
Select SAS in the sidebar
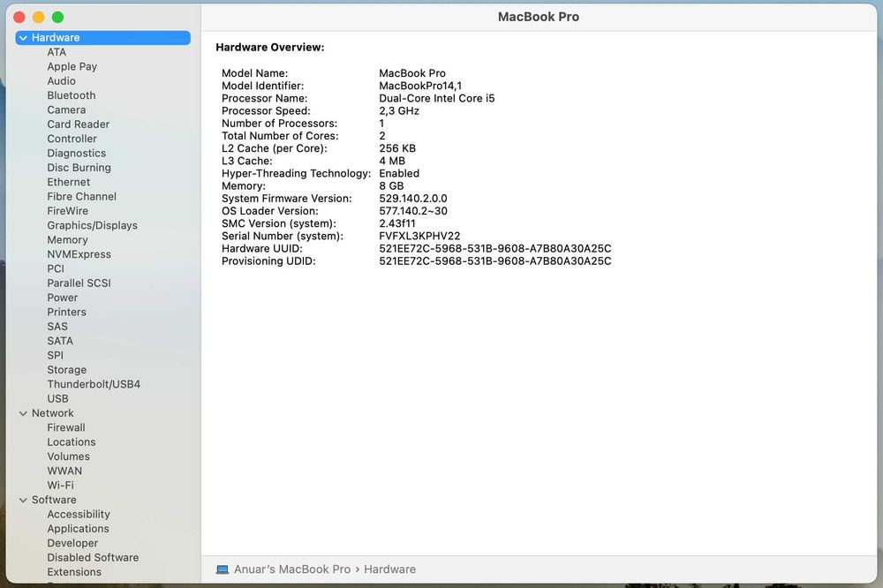click(57, 327)
